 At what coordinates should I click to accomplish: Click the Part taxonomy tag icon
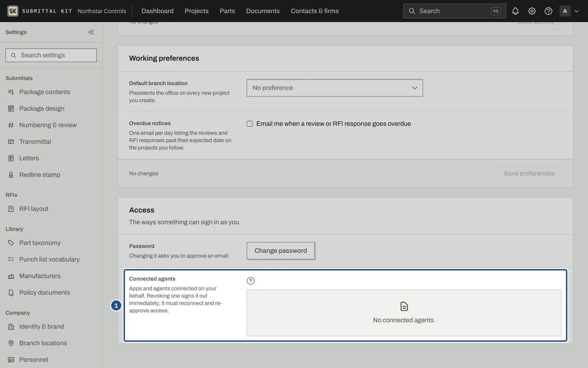11,243
